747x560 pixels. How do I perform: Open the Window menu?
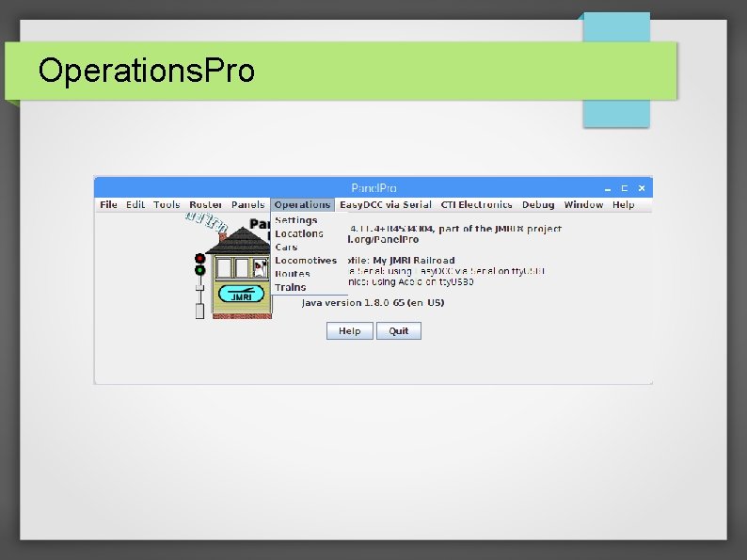point(583,205)
